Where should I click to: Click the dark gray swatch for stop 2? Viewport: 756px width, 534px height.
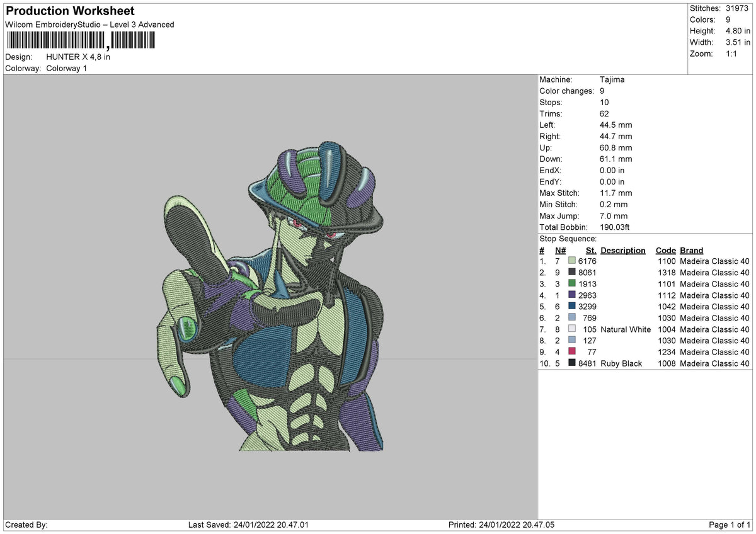[x=572, y=273]
